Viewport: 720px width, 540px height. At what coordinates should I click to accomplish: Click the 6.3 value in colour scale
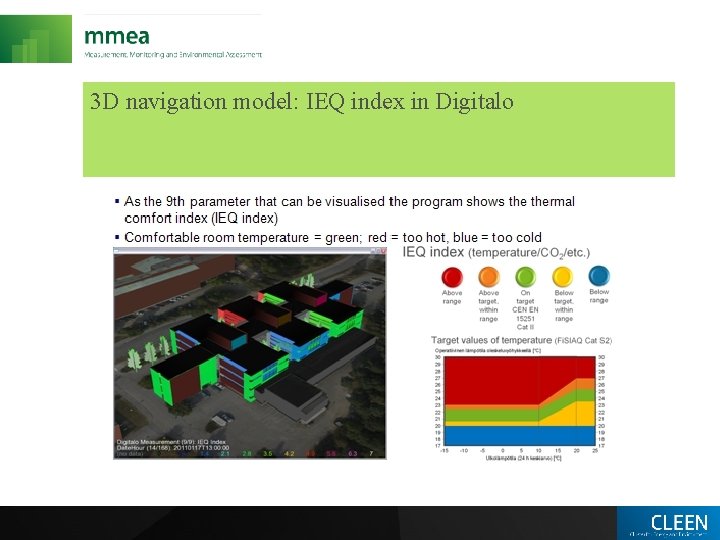point(352,454)
